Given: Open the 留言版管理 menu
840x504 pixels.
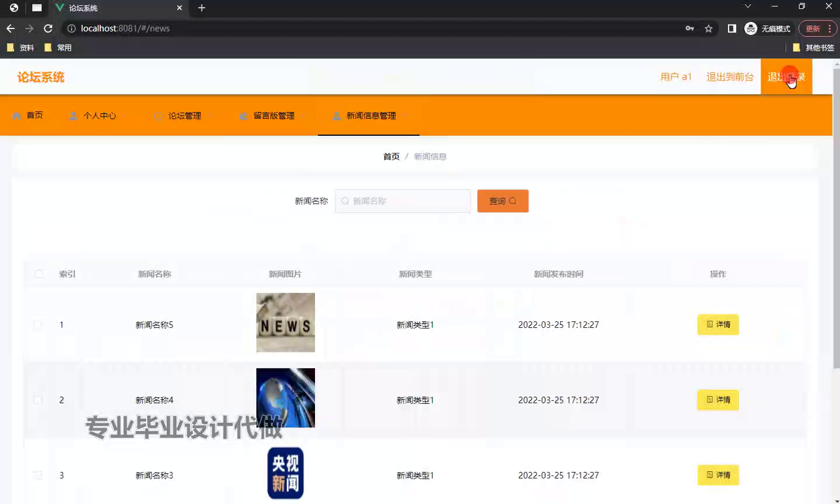Looking at the screenshot, I should click(x=274, y=116).
